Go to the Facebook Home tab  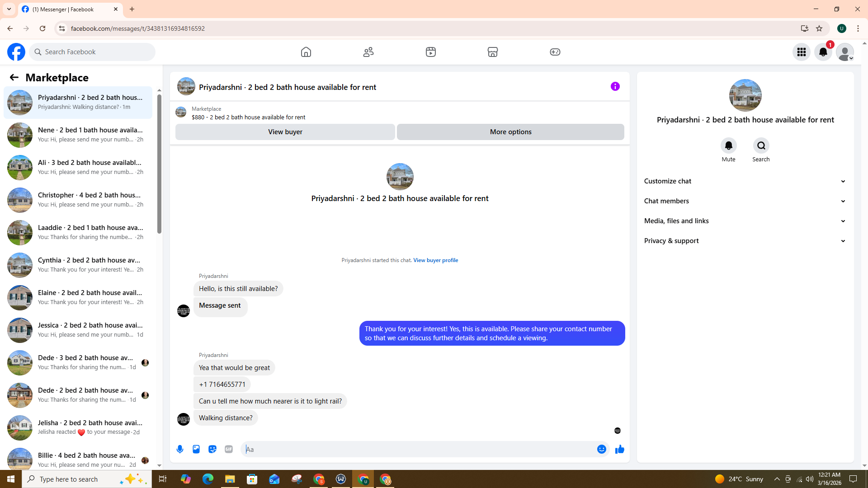(306, 52)
